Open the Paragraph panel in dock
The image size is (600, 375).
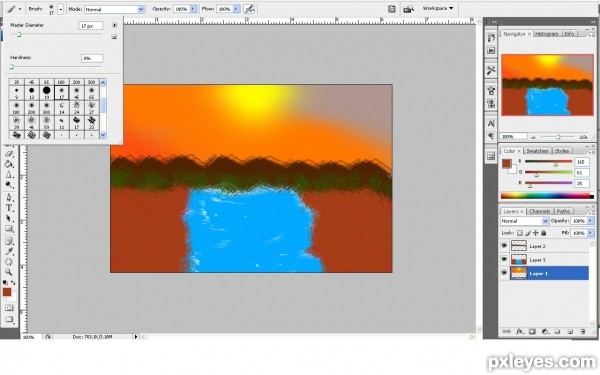coord(491,136)
